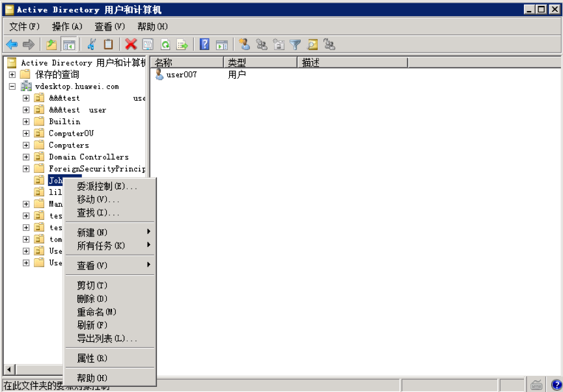Choose 帮助(H) from context menu
This screenshot has width=563, height=392.
click(110, 378)
